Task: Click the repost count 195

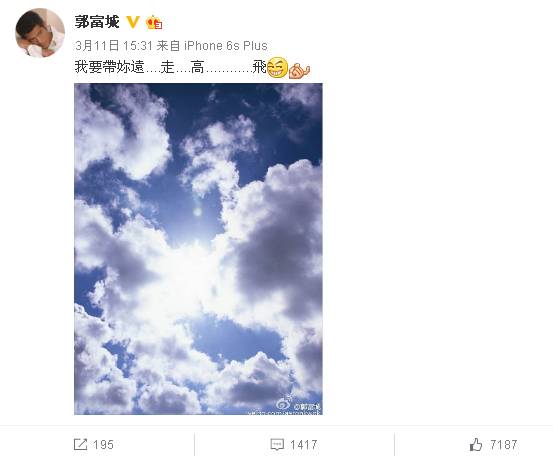Action: coord(103,444)
